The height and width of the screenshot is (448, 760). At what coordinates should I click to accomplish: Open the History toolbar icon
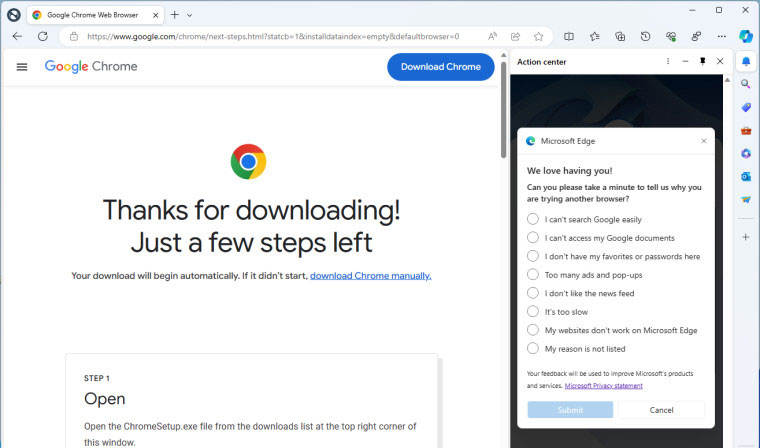point(646,36)
